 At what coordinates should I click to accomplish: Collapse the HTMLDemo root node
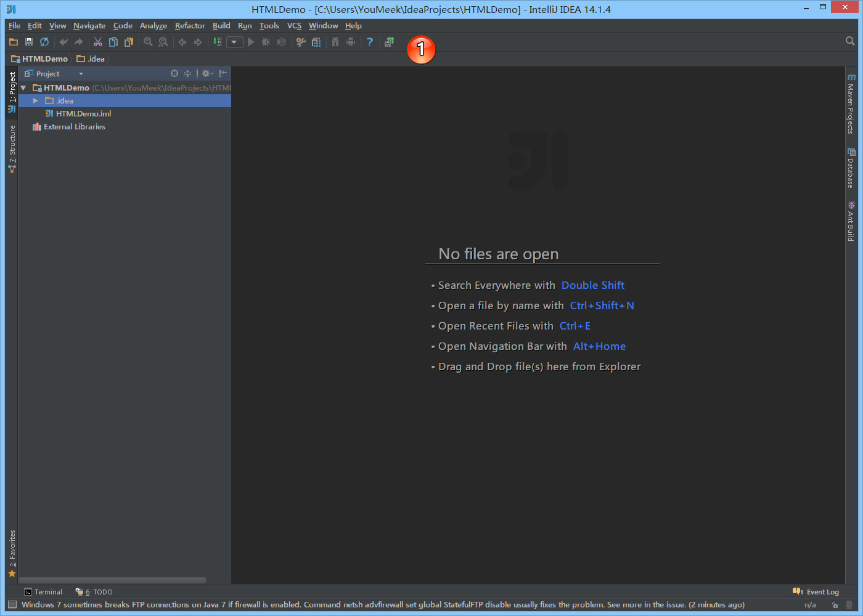point(23,87)
